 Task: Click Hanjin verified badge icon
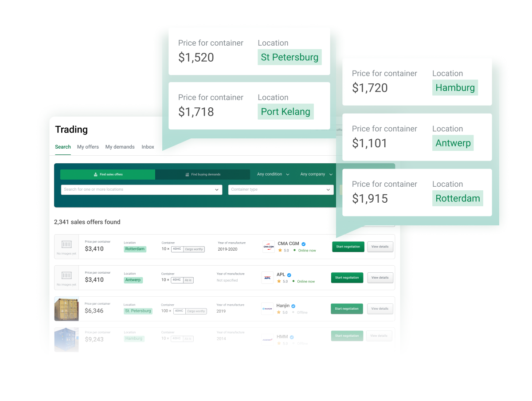293,306
